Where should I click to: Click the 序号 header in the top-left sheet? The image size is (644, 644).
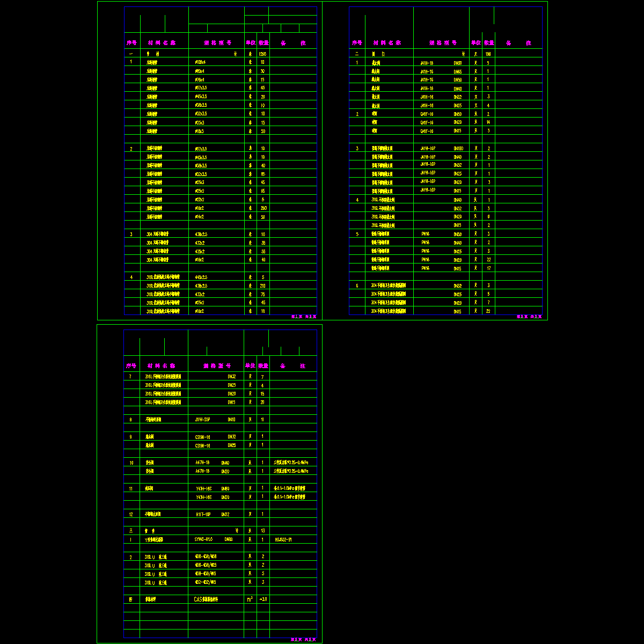coord(131,43)
